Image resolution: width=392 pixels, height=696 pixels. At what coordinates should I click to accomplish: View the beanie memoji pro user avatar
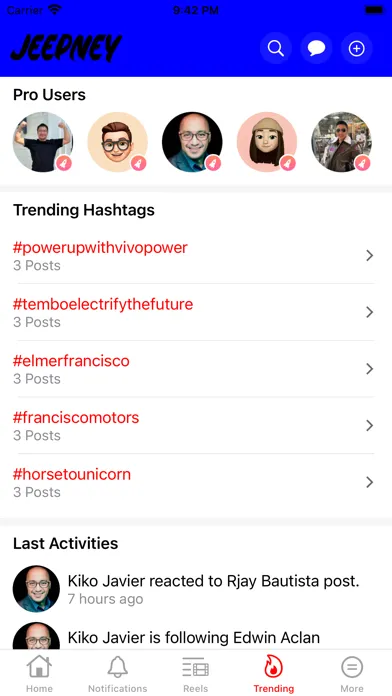click(x=267, y=142)
